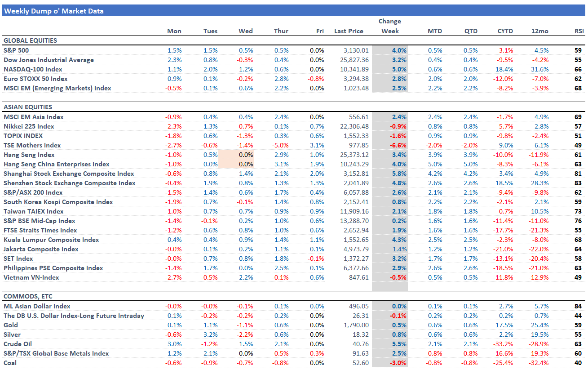Select the 'TSE Mothers Index' row label
This screenshot has width=588, height=370.
click(x=32, y=145)
